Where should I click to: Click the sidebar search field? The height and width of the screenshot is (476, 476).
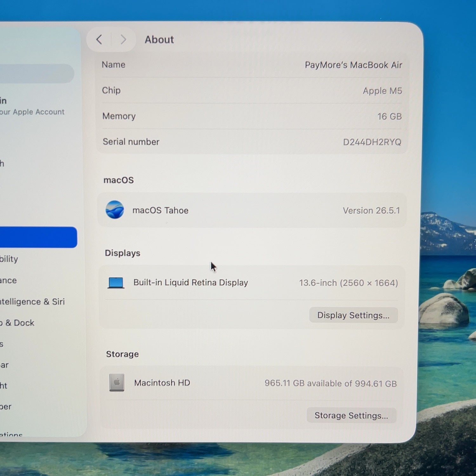coord(37,74)
